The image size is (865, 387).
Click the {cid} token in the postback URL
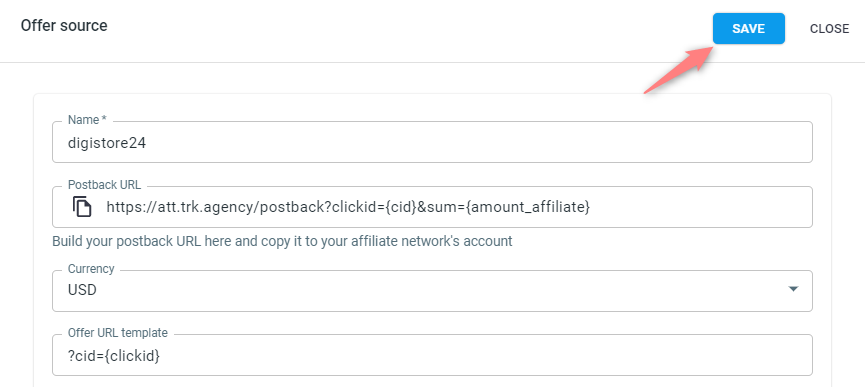(400, 207)
